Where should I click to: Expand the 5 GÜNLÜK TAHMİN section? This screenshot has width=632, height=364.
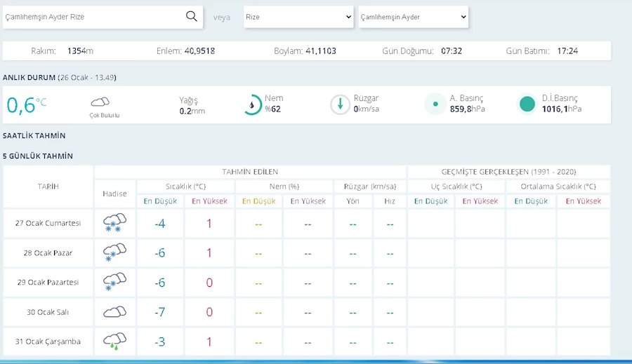point(38,156)
